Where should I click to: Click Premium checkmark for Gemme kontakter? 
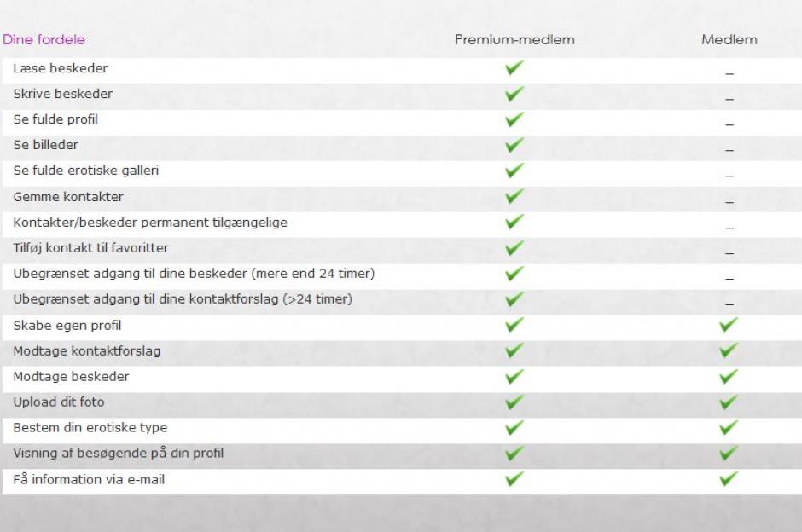[514, 197]
